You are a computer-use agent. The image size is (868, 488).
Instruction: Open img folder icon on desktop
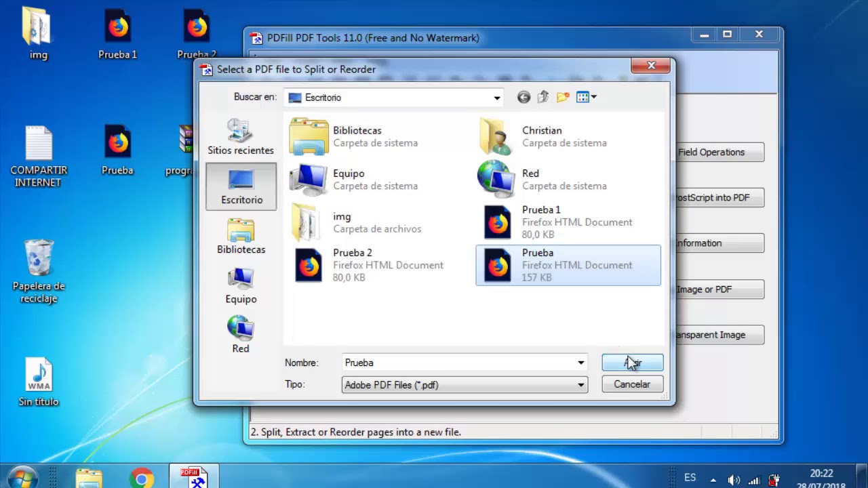[x=39, y=34]
